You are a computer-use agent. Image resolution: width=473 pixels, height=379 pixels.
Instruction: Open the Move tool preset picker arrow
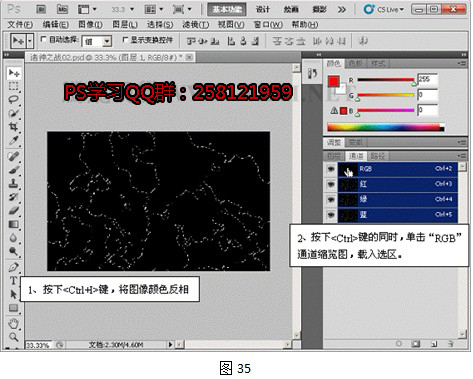30,41
